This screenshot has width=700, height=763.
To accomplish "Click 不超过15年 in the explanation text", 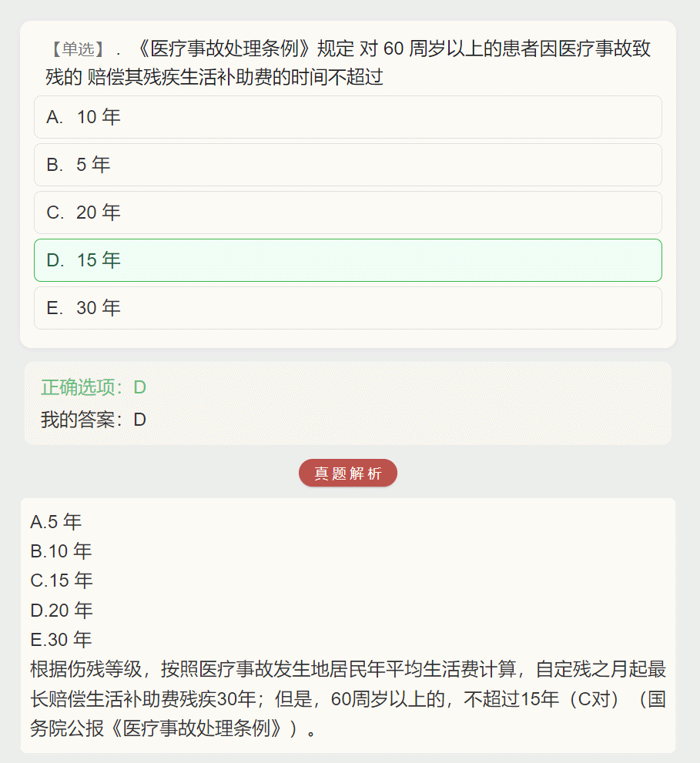I will coord(511,699).
